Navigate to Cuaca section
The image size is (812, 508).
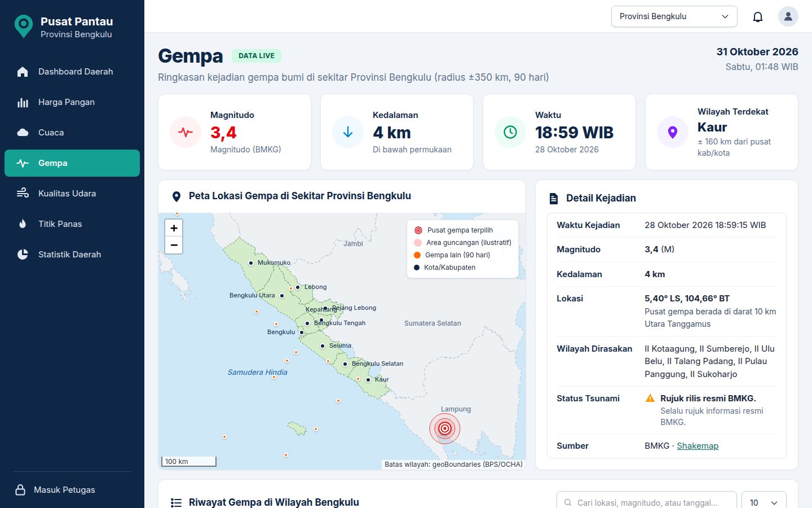click(72, 133)
